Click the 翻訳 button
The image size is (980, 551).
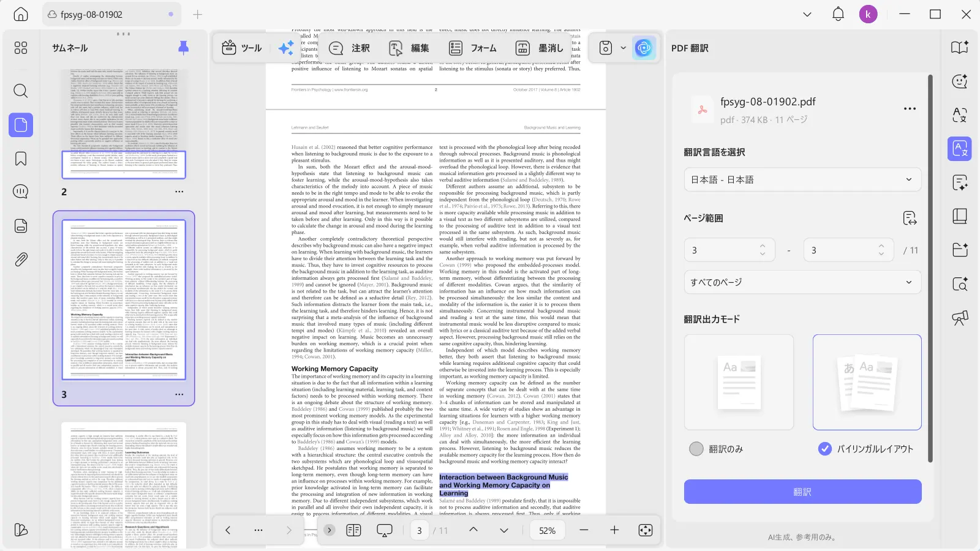802,492
